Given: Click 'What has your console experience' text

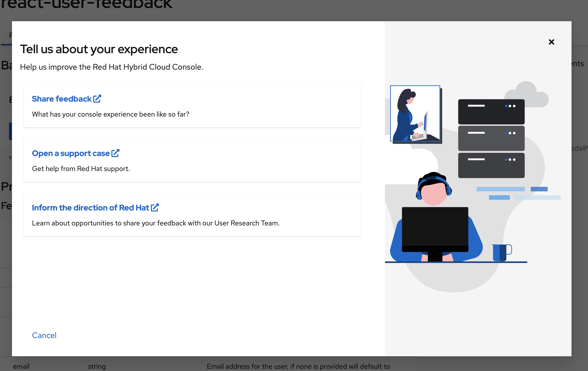Looking at the screenshot, I should point(110,114).
